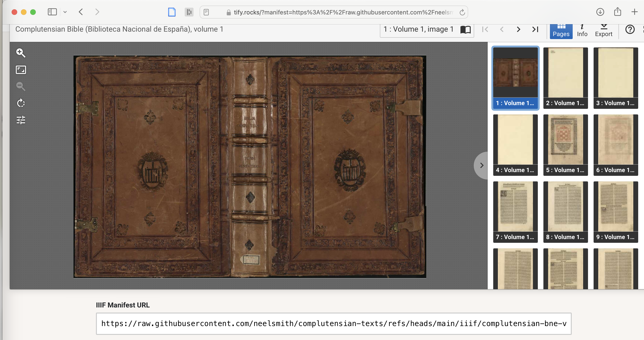This screenshot has height=340, width=644.
Task: Open image filter adjustments
Action: pos(21,120)
